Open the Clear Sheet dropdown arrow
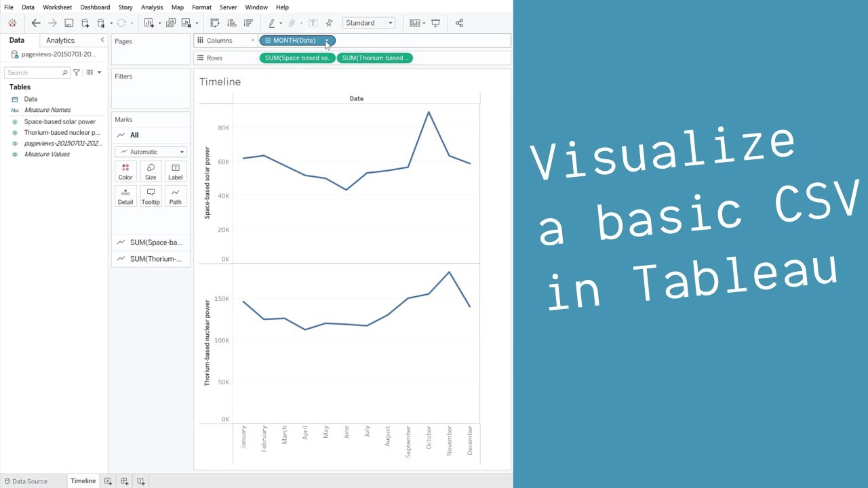This screenshot has height=488, width=868. click(197, 23)
